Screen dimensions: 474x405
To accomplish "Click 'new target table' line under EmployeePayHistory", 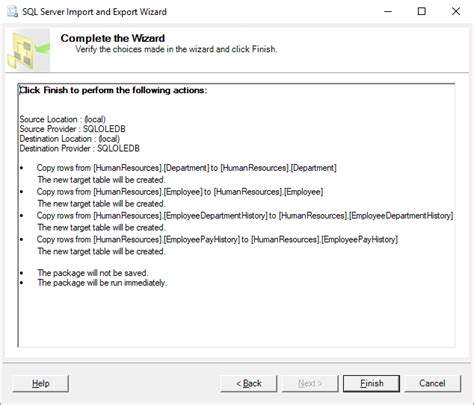I will [x=101, y=251].
